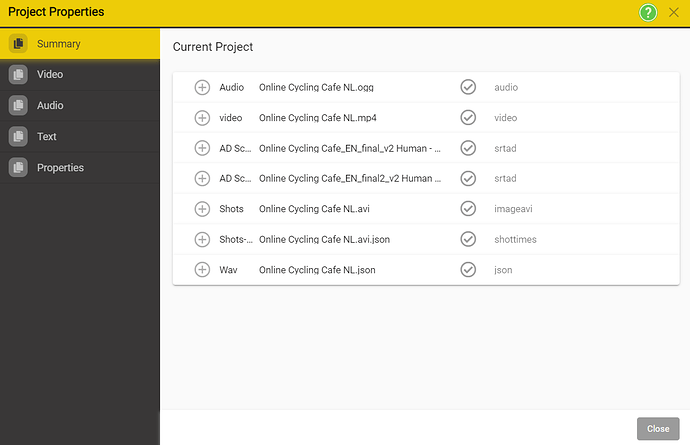Toggle check mark for EN_final_v2 Human srtad

click(468, 148)
